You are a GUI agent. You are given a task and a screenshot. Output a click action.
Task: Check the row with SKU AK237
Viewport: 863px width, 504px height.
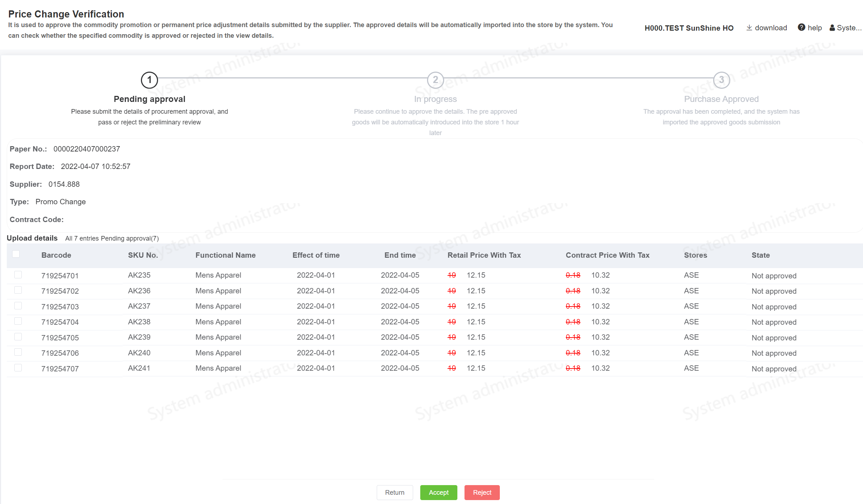click(18, 306)
